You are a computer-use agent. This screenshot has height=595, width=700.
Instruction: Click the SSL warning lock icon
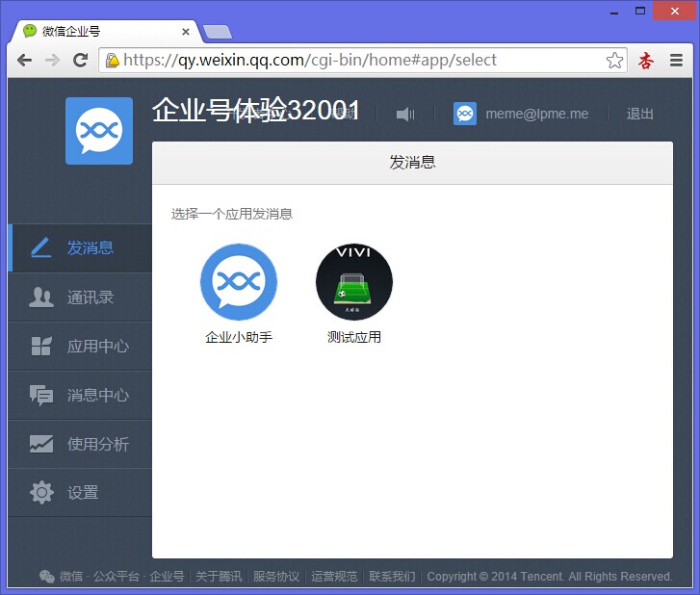coord(112,60)
